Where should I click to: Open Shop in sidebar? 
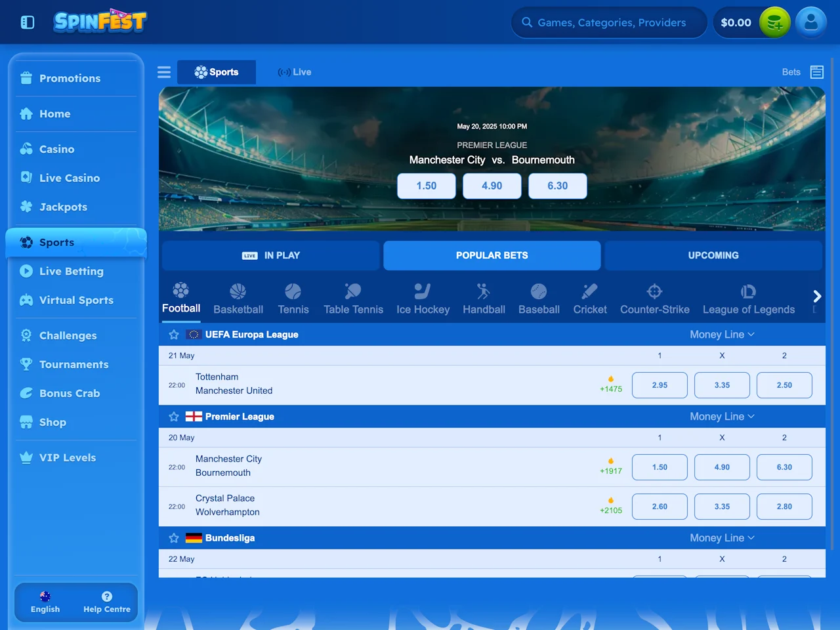[x=76, y=422]
